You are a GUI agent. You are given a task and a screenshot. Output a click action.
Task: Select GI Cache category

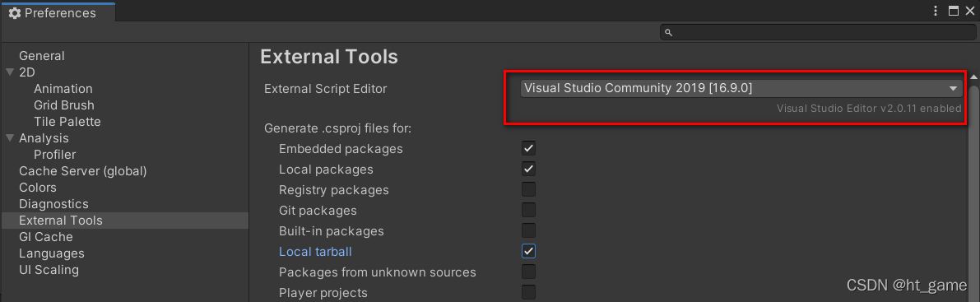45,237
